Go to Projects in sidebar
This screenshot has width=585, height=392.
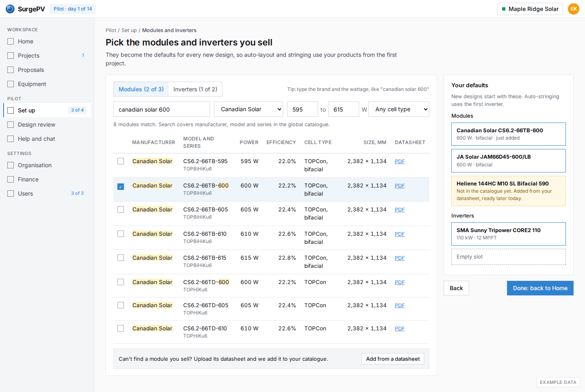coord(47,56)
